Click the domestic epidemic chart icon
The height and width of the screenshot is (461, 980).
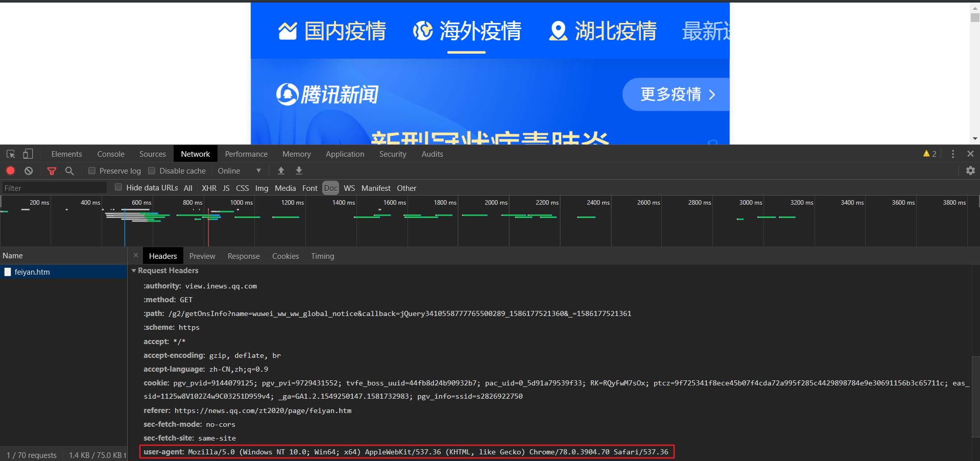point(288,31)
